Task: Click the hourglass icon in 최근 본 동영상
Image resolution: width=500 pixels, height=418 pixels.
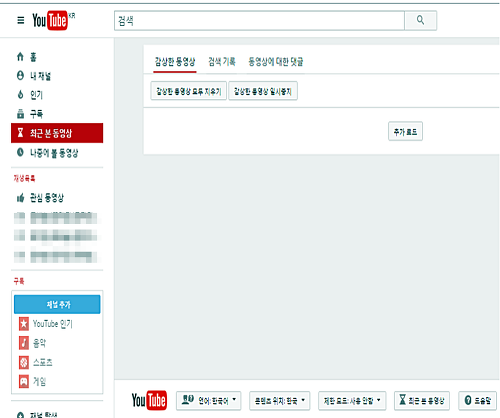Action: click(x=20, y=133)
